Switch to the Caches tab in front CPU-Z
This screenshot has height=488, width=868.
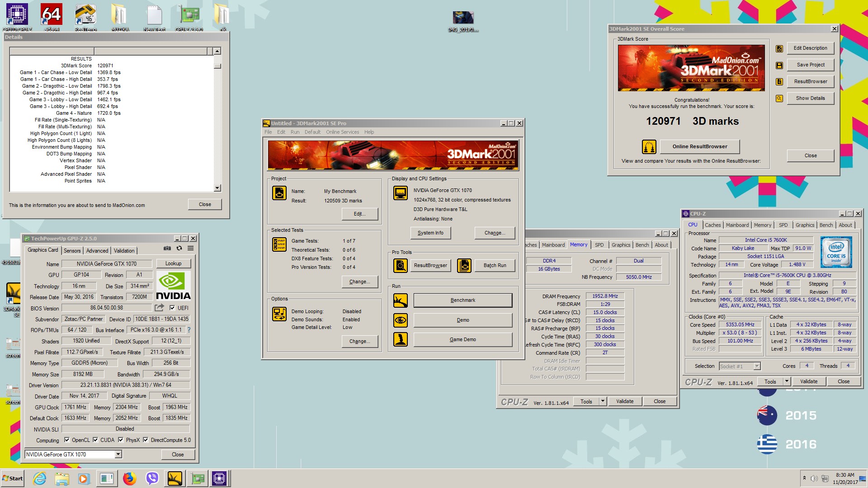[x=712, y=225]
